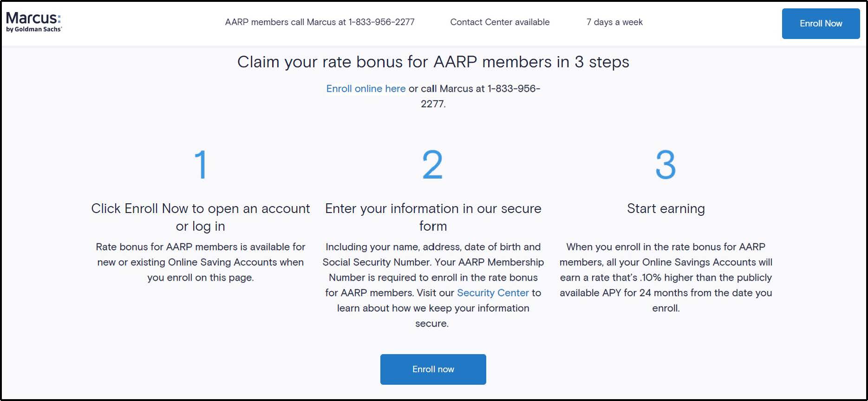Click the Click Enroll Now to open heading
The image size is (868, 401).
pyautogui.click(x=200, y=217)
